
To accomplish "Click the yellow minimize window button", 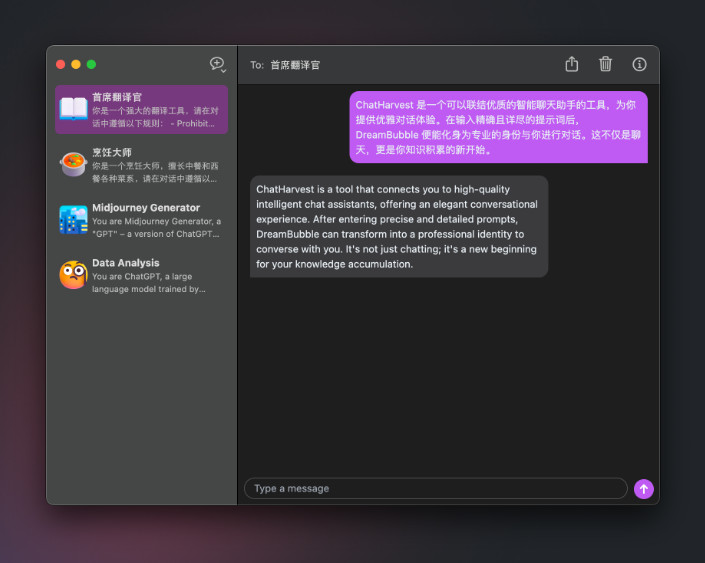I will pyautogui.click(x=76, y=64).
